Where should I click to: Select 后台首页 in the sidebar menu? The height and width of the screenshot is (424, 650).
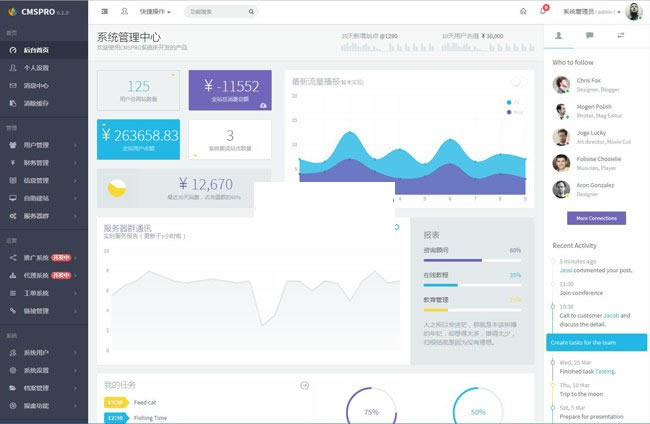(44, 50)
